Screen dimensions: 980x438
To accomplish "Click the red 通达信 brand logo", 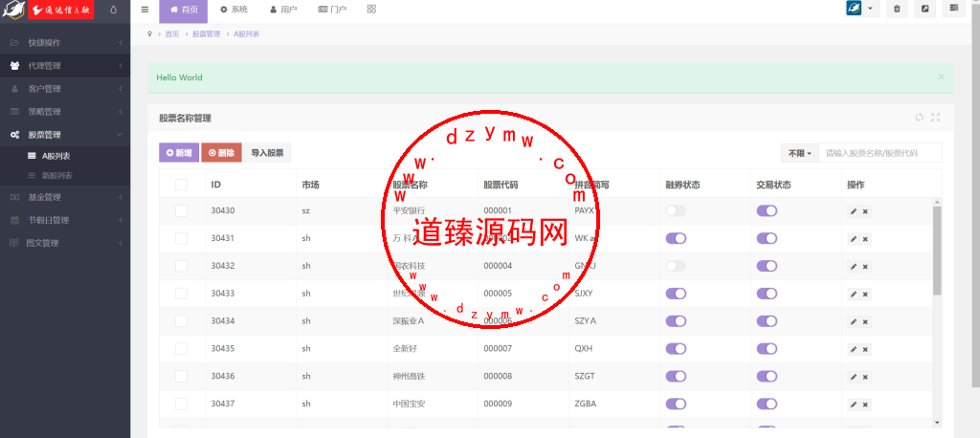I will 60,10.
